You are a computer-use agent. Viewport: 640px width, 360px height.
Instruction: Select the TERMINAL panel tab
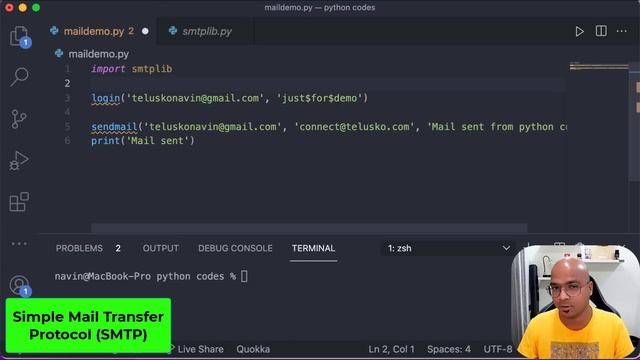(x=313, y=248)
